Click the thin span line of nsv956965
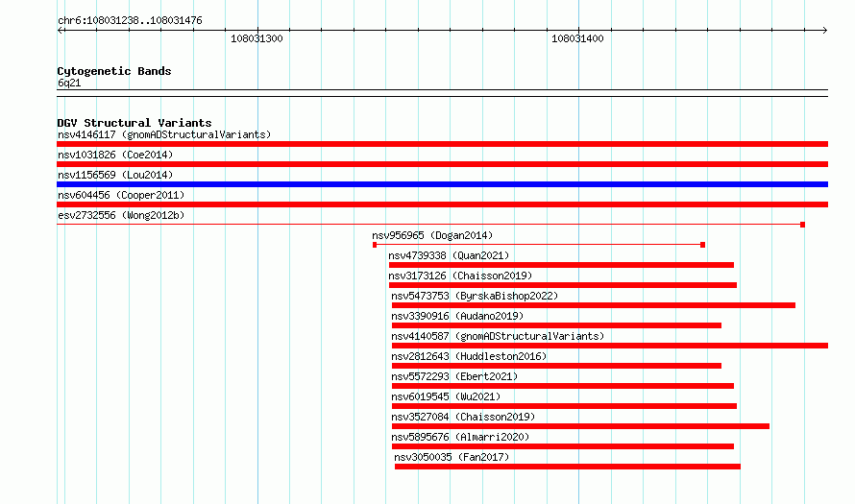Screen dimensions: 855x504 pos(539,245)
